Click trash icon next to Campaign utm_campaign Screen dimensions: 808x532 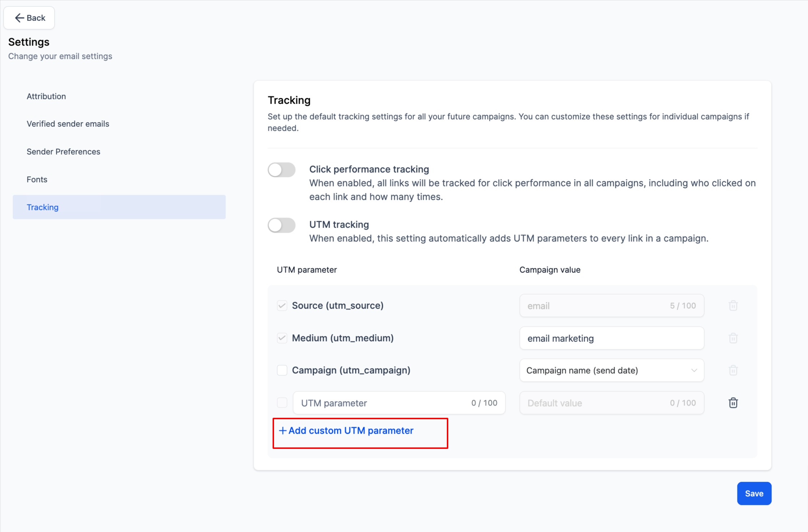(x=733, y=370)
